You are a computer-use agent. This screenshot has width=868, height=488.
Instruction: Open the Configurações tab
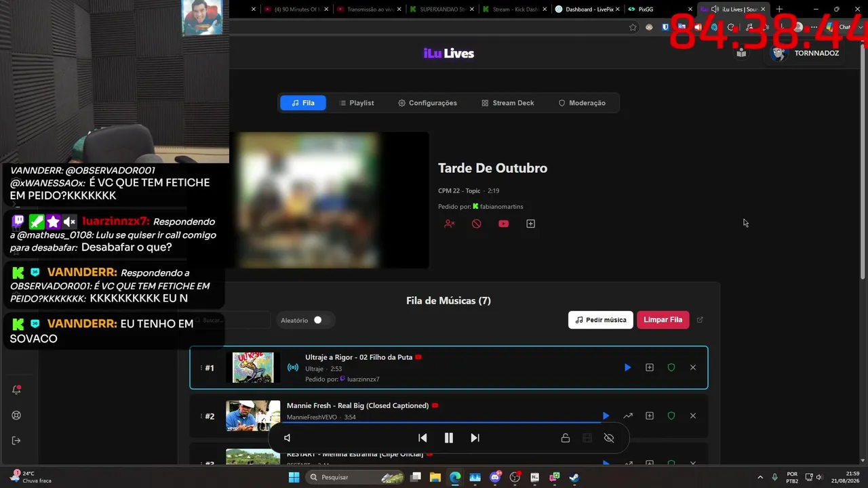427,103
